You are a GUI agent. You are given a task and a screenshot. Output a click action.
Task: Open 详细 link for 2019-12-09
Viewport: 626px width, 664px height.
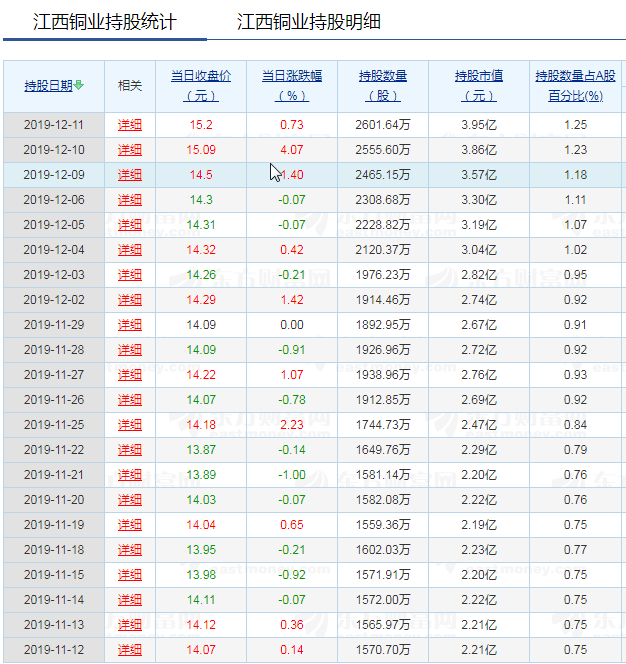[130, 175]
